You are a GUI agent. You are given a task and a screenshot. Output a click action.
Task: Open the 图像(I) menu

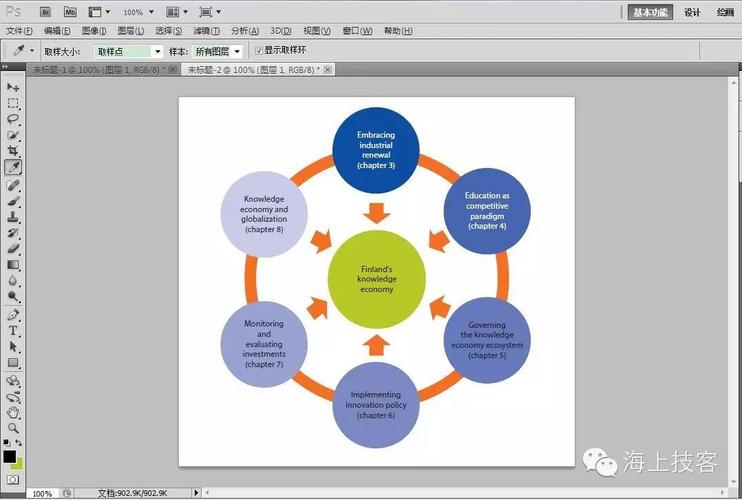tap(94, 31)
